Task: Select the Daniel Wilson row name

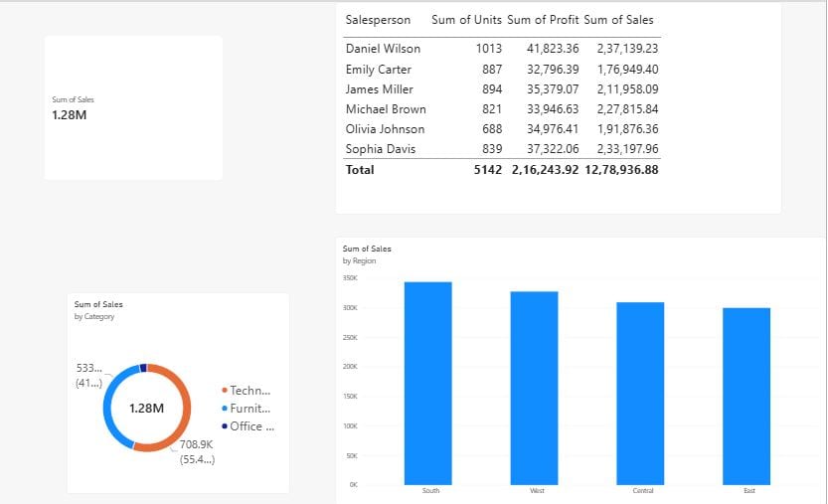Action: (x=383, y=49)
